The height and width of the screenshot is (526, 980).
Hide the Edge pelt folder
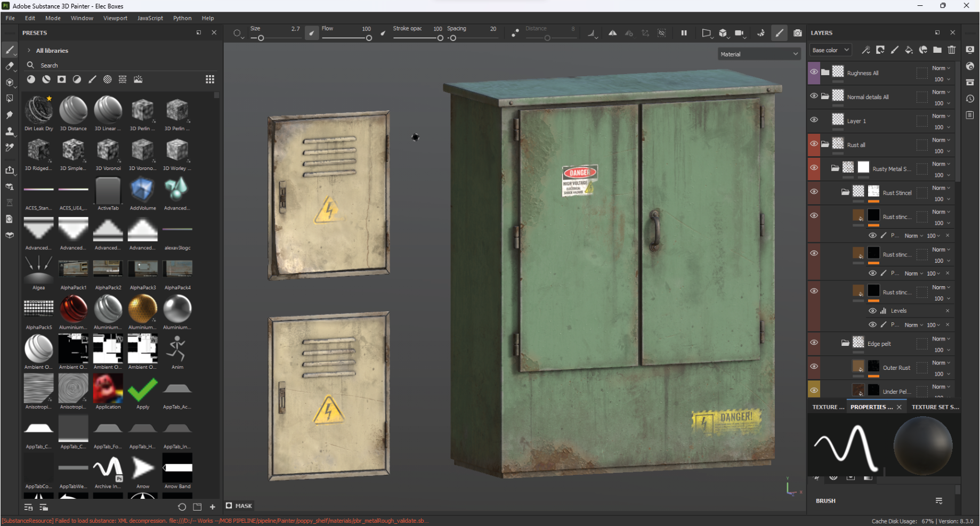point(814,343)
